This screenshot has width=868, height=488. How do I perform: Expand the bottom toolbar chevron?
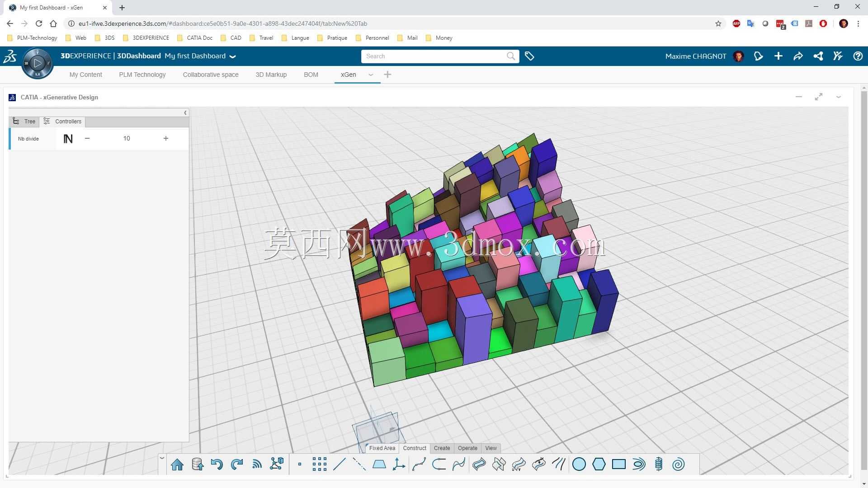click(x=162, y=458)
